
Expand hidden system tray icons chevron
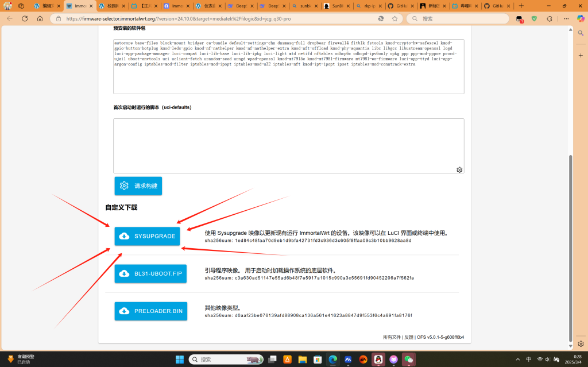pos(518,360)
